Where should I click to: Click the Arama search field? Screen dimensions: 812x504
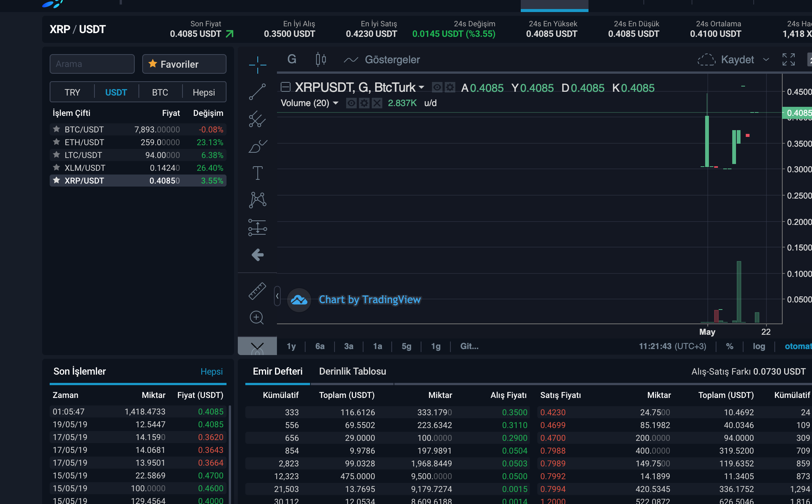(x=92, y=64)
